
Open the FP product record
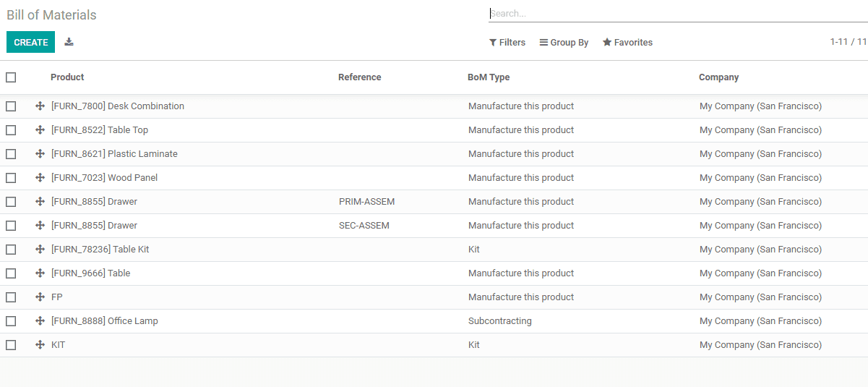(57, 297)
